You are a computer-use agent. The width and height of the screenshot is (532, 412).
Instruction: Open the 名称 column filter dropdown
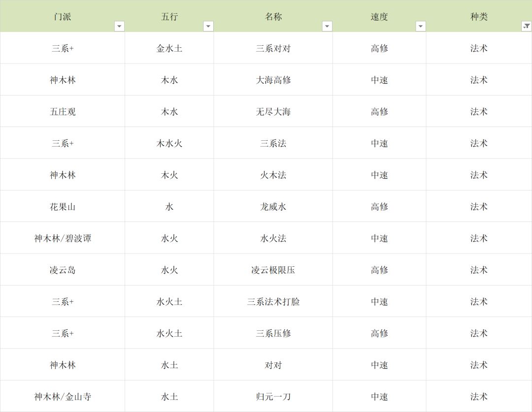327,26
